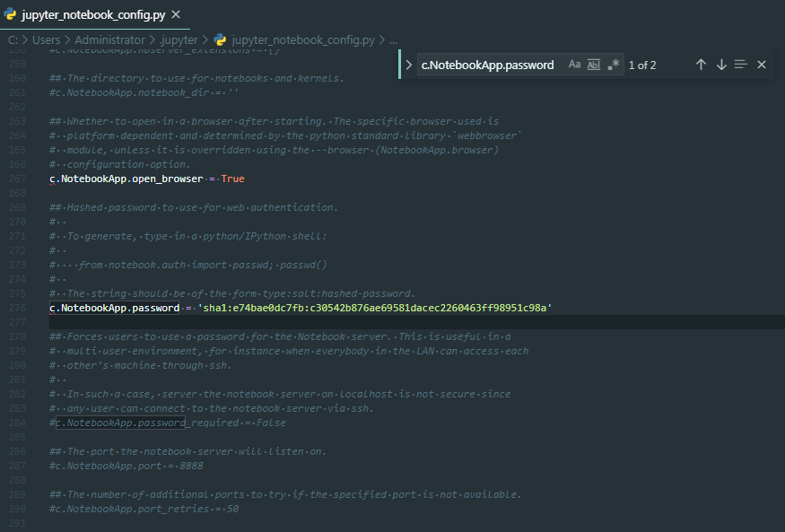Close the find widget
This screenshot has width=785, height=532.
click(762, 65)
